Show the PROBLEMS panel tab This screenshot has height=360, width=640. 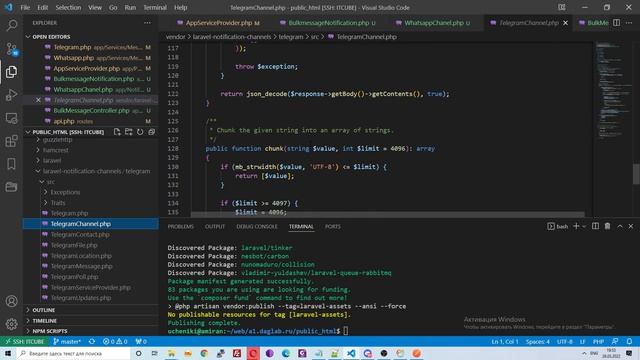click(180, 227)
